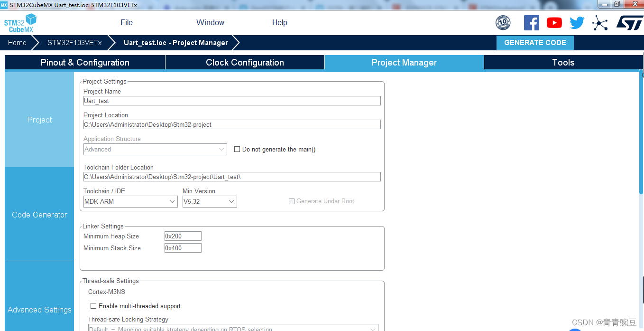Open the 10th anniversary badge icon
The height and width of the screenshot is (331, 644).
click(x=503, y=23)
